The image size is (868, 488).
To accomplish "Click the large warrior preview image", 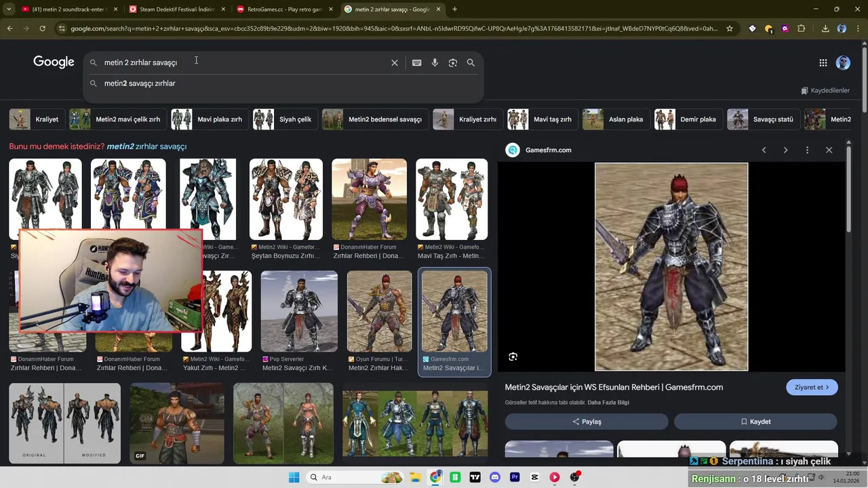I will click(671, 266).
